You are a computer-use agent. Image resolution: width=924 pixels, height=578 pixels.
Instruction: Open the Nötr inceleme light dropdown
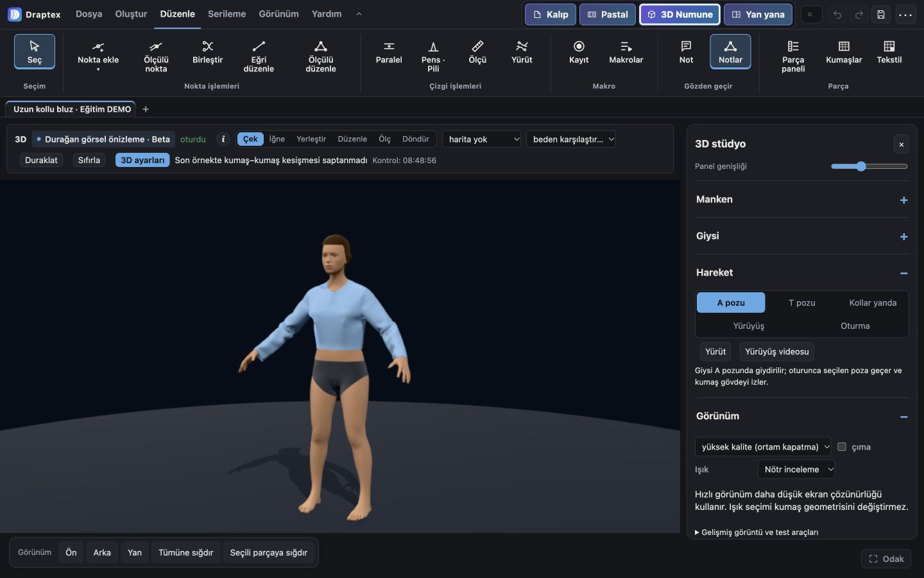pos(796,469)
